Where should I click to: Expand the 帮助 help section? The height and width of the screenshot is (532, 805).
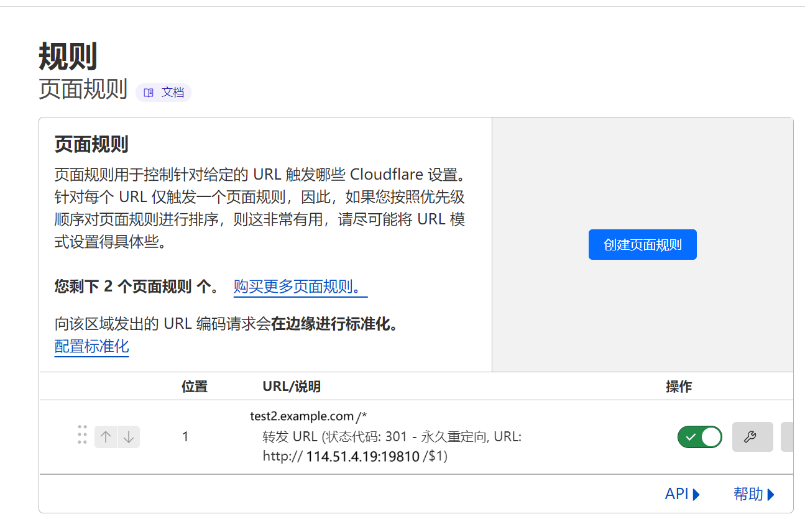click(x=753, y=494)
